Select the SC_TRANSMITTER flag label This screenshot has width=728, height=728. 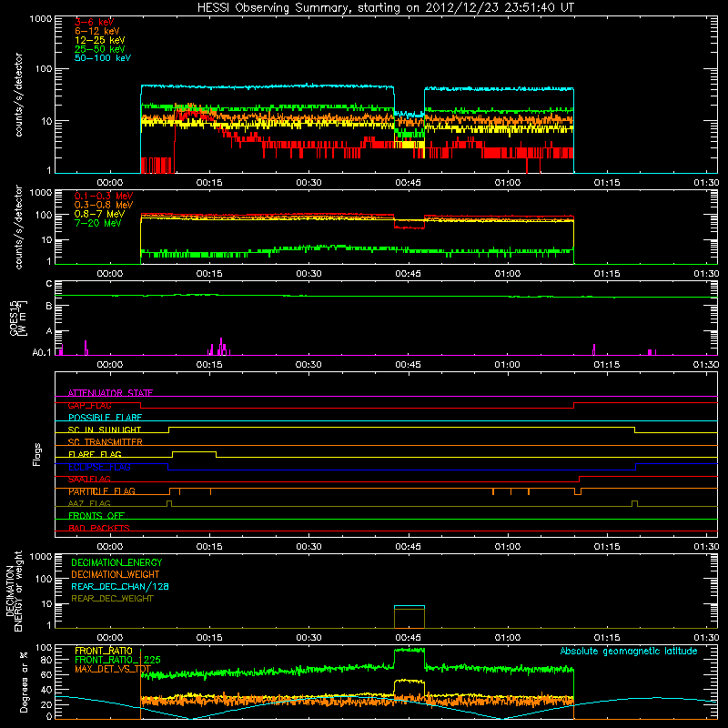click(x=105, y=442)
